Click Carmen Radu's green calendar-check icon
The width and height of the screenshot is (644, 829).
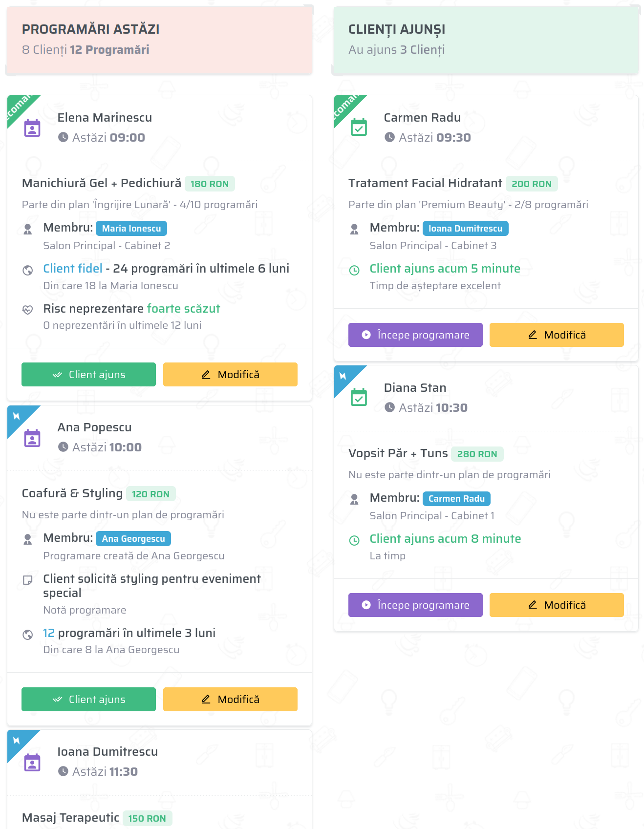(359, 128)
